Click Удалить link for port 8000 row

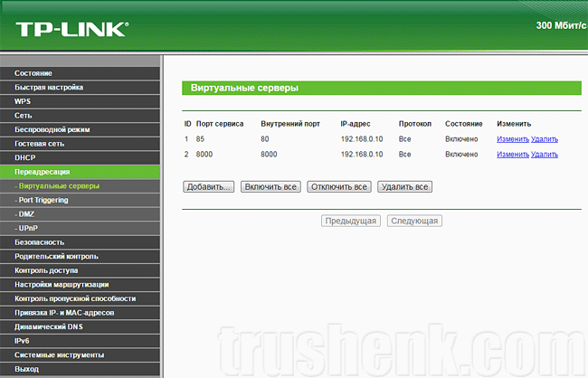click(545, 154)
